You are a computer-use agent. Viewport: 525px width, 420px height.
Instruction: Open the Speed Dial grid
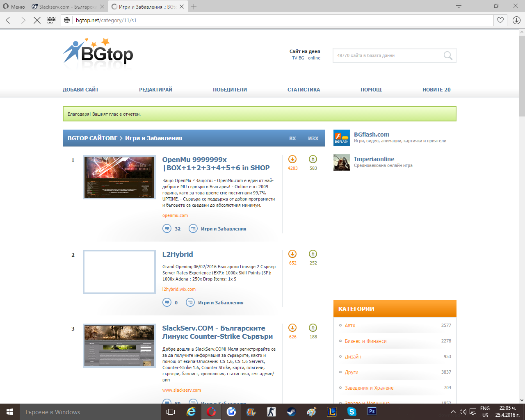click(x=51, y=20)
